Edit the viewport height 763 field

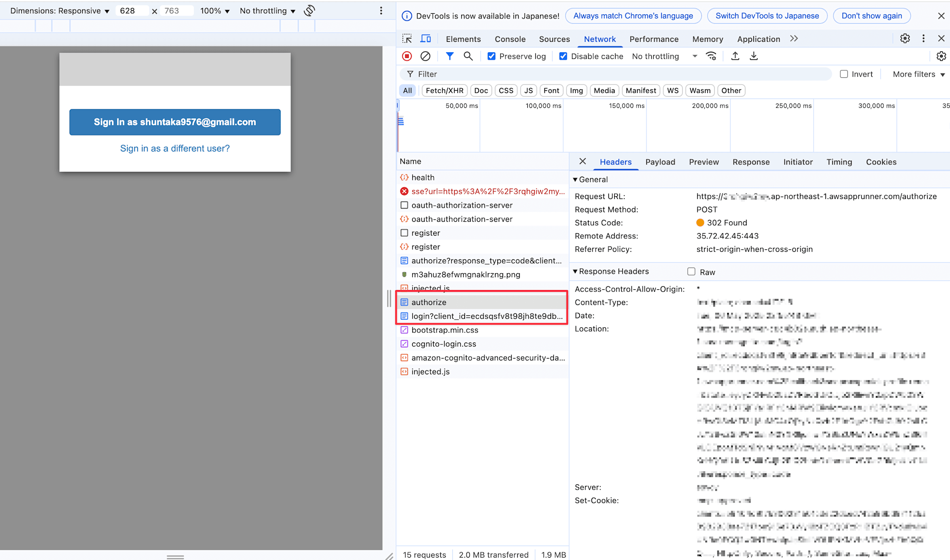[176, 10]
